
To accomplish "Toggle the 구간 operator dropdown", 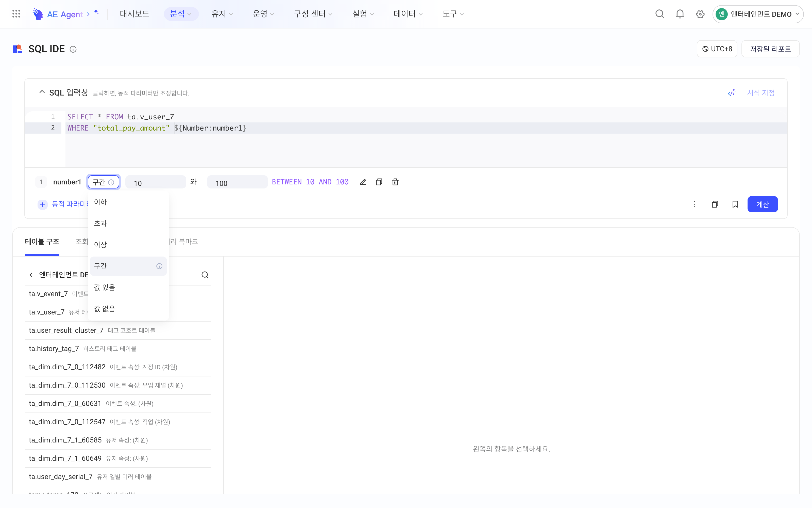I will tap(103, 182).
